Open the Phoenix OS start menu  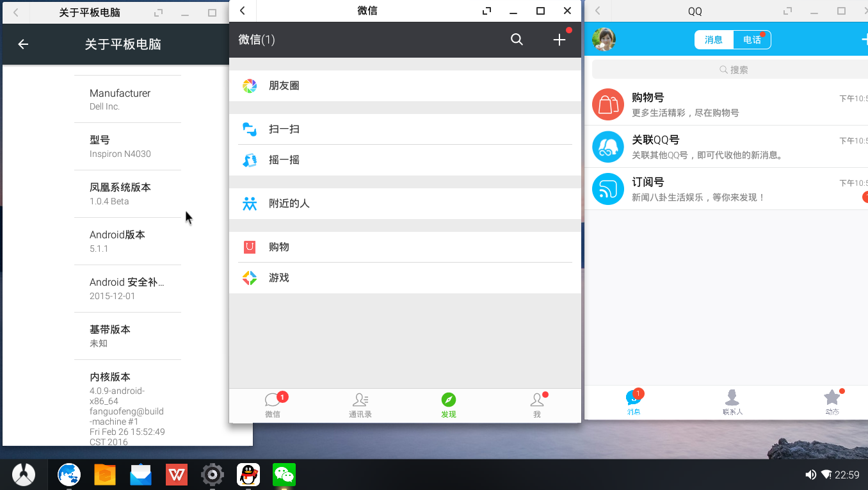click(24, 475)
